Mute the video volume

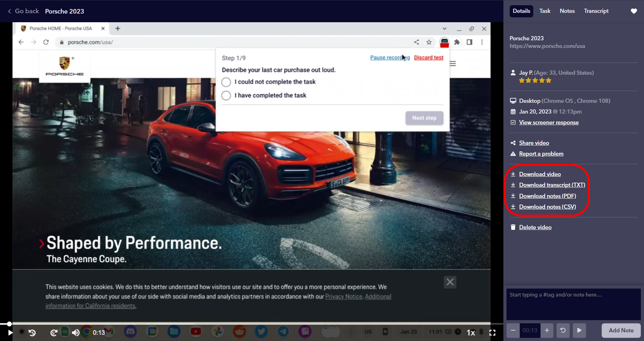tap(75, 333)
